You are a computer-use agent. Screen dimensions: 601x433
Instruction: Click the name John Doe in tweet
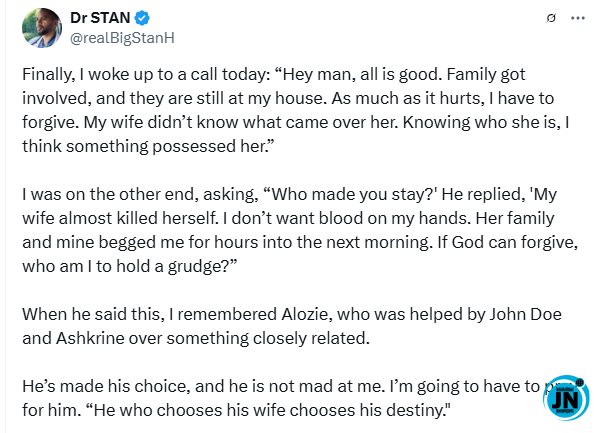point(525,314)
